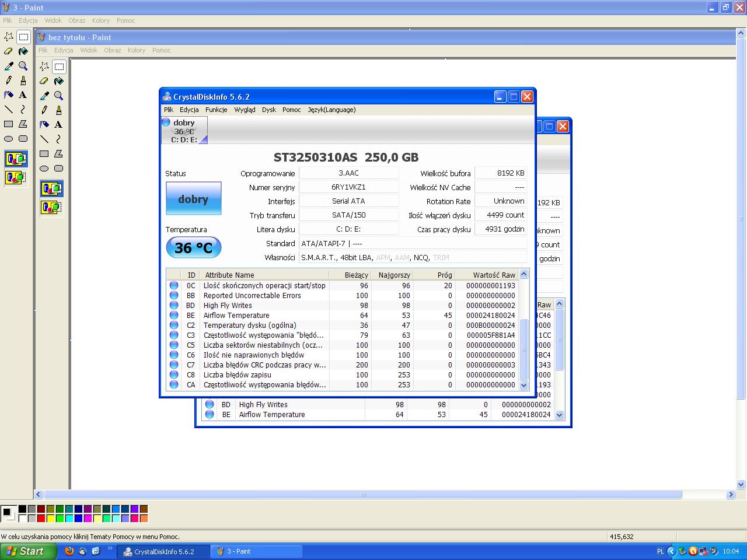Select rectangular Select tool in 3 - Paint toolbox
Screen dimensions: 747x560
pos(23,37)
